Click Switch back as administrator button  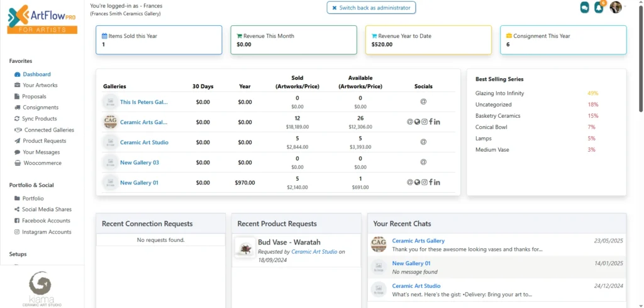[371, 8]
